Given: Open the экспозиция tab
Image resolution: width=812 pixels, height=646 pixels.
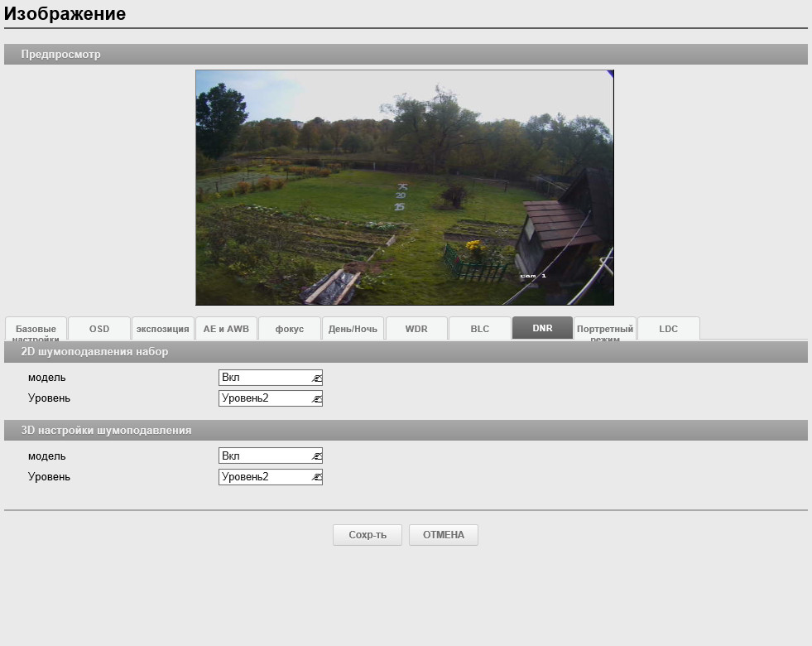Looking at the screenshot, I should 162,329.
